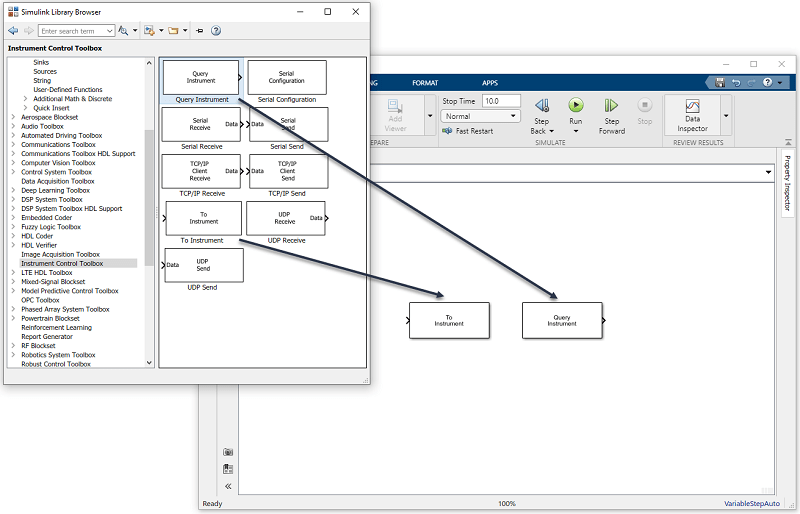
Task: Select To Instrument block on model canvas
Action: click(x=449, y=320)
